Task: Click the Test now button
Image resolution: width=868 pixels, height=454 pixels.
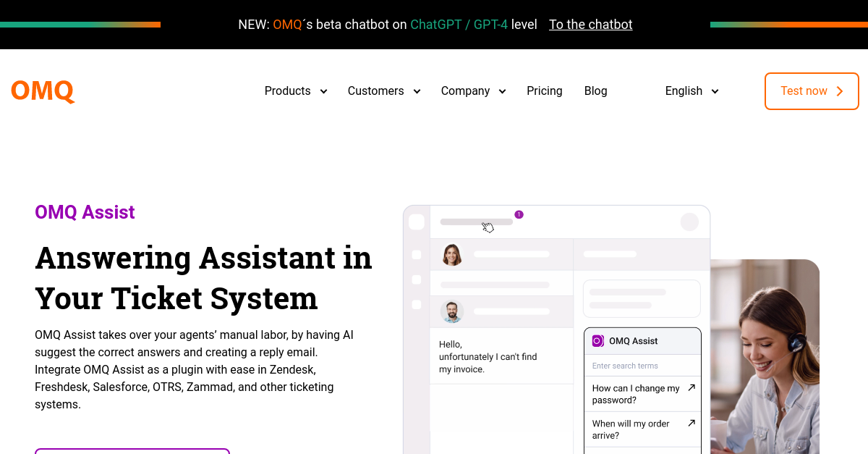Action: [812, 91]
